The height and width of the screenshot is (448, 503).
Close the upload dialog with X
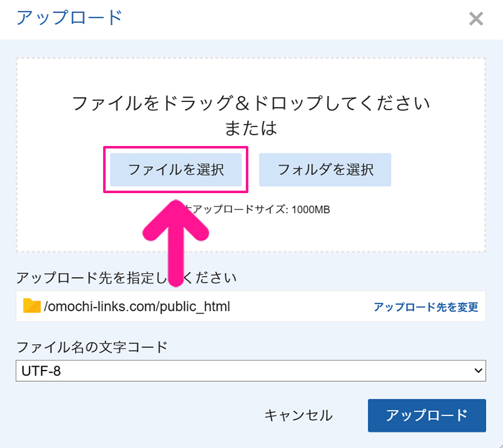click(476, 19)
